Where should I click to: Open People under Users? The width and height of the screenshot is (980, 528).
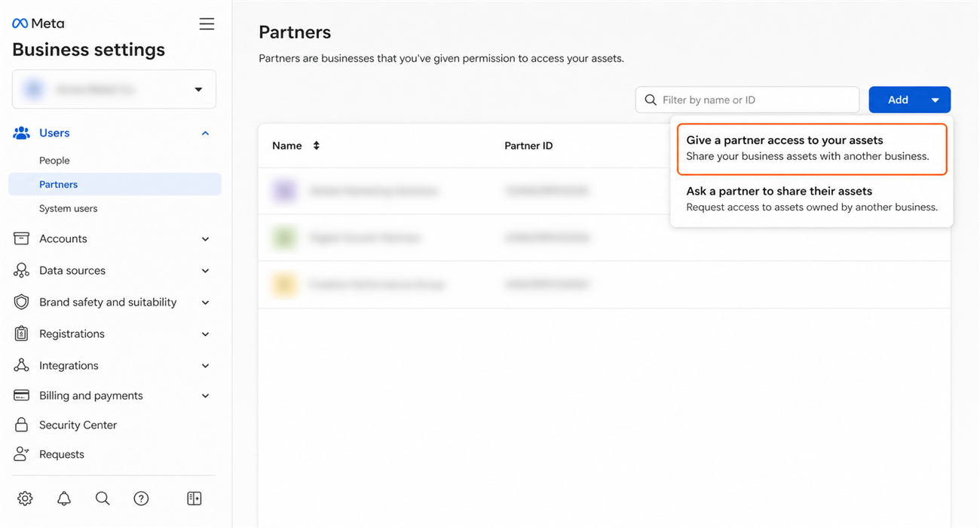(x=54, y=161)
